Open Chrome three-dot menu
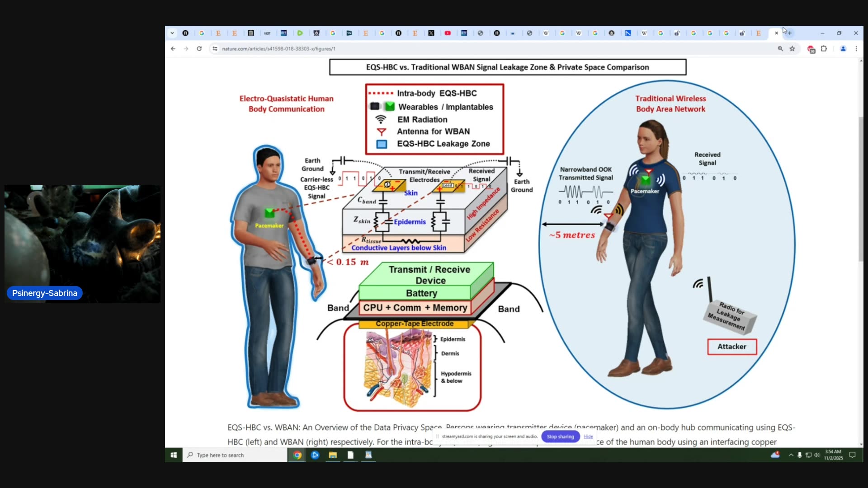 pyautogui.click(x=856, y=49)
